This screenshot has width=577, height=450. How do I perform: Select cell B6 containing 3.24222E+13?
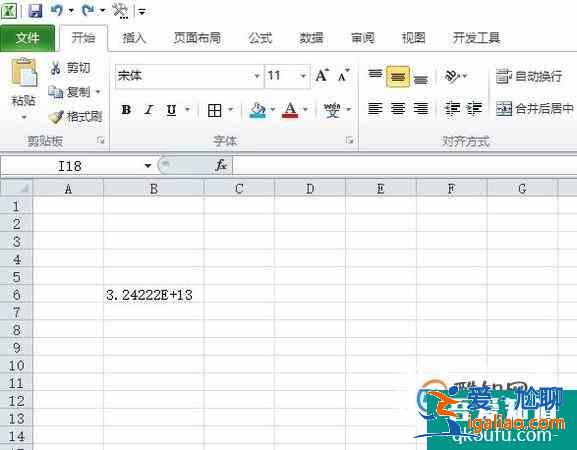(x=153, y=295)
